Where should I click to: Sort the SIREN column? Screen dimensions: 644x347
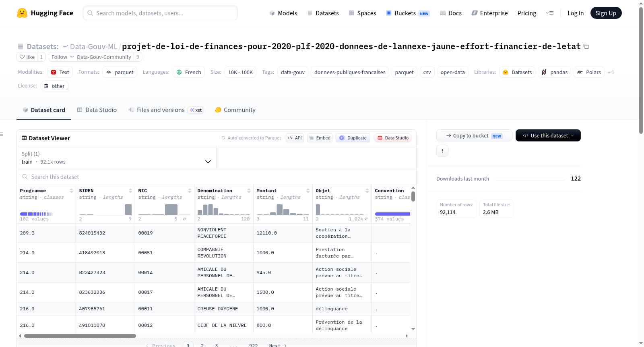pyautogui.click(x=130, y=191)
